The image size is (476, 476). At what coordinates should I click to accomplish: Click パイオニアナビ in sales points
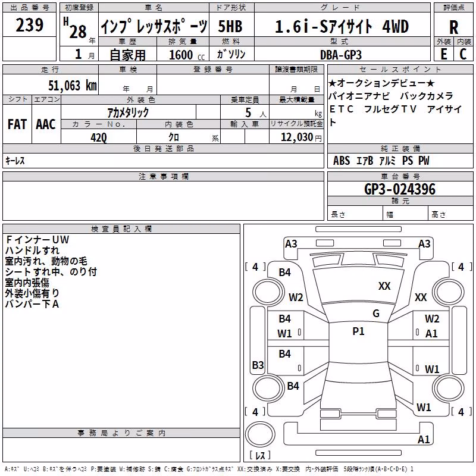359,96
